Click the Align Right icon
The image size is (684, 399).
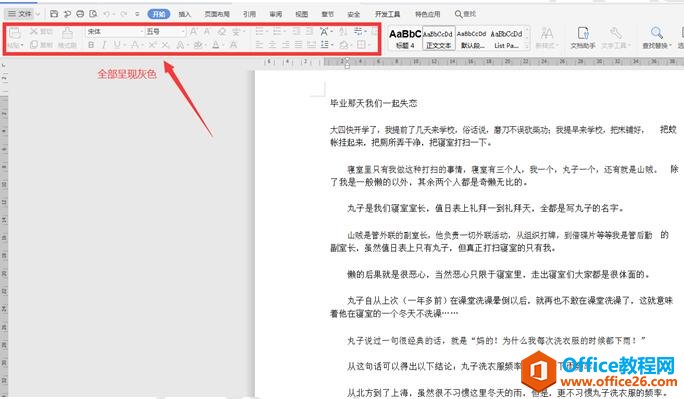click(x=286, y=44)
